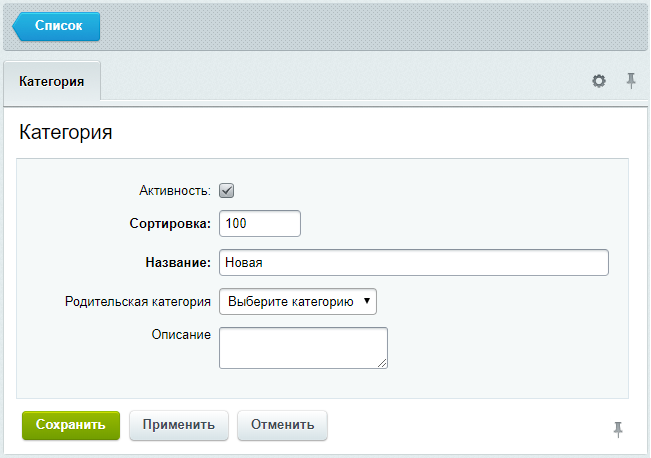This screenshot has height=458, width=651.
Task: Click the Родительская категория label
Action: pyautogui.click(x=138, y=301)
